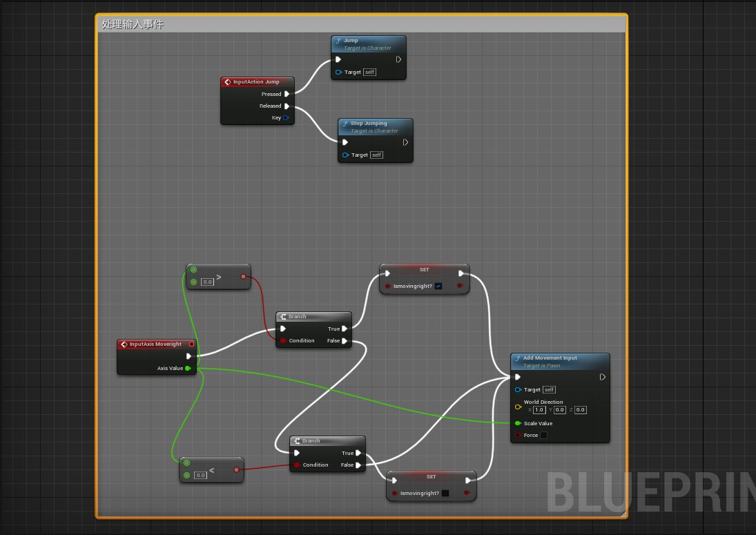The width and height of the screenshot is (756, 535).
Task: Click the comment box resize handle at bottom-right
Action: [x=623, y=514]
